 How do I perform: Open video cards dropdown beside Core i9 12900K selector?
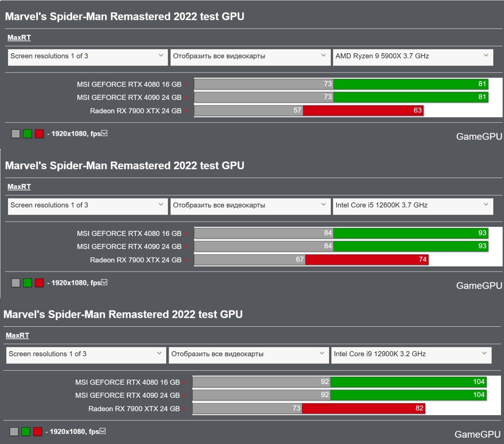[249, 355]
